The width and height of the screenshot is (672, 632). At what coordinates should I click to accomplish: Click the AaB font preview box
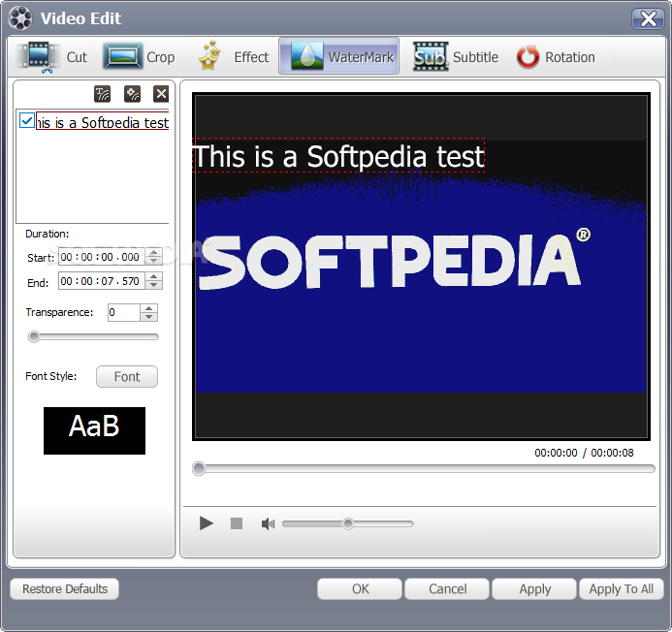(x=94, y=430)
